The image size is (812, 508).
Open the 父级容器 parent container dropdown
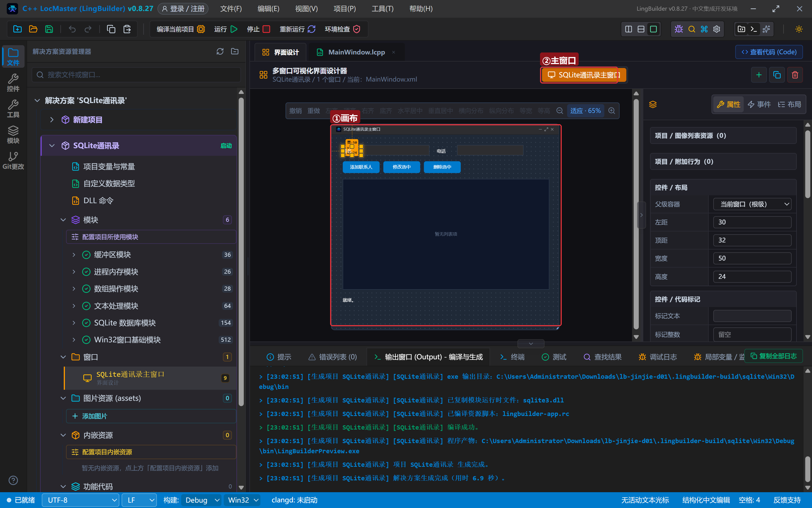point(752,204)
